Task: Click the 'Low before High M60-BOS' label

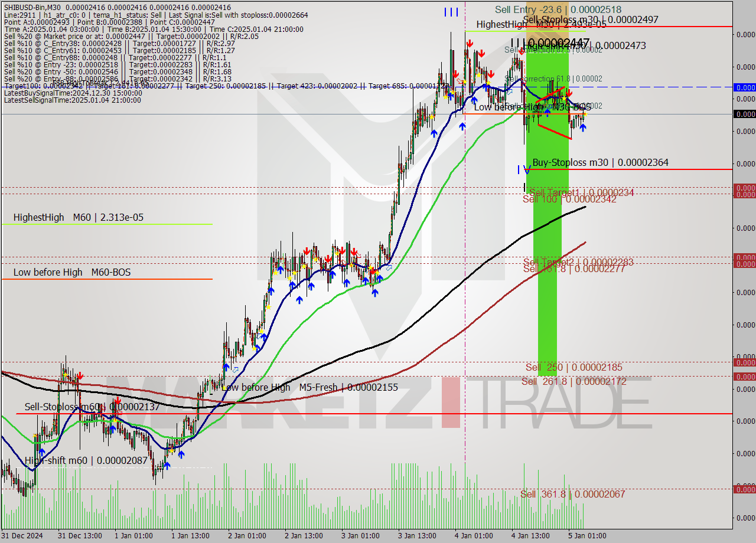Action: pyautogui.click(x=72, y=272)
